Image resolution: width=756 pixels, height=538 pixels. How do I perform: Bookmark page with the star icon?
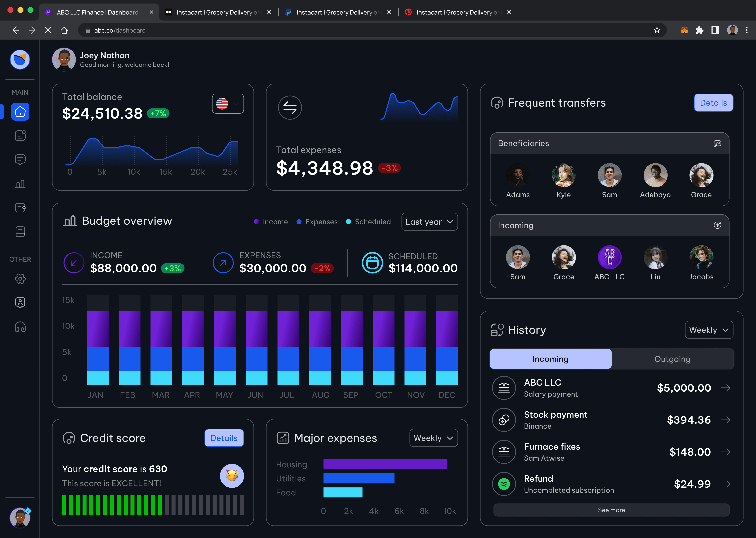[x=657, y=30]
